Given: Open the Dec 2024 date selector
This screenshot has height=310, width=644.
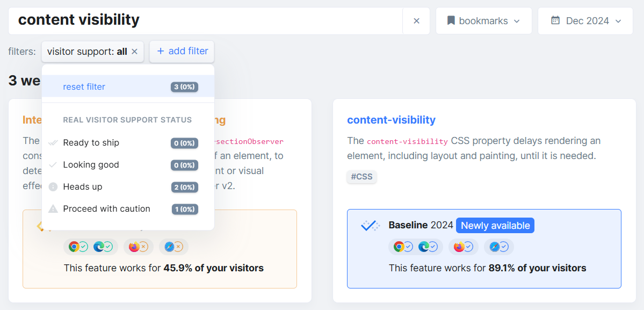Looking at the screenshot, I should point(585,20).
